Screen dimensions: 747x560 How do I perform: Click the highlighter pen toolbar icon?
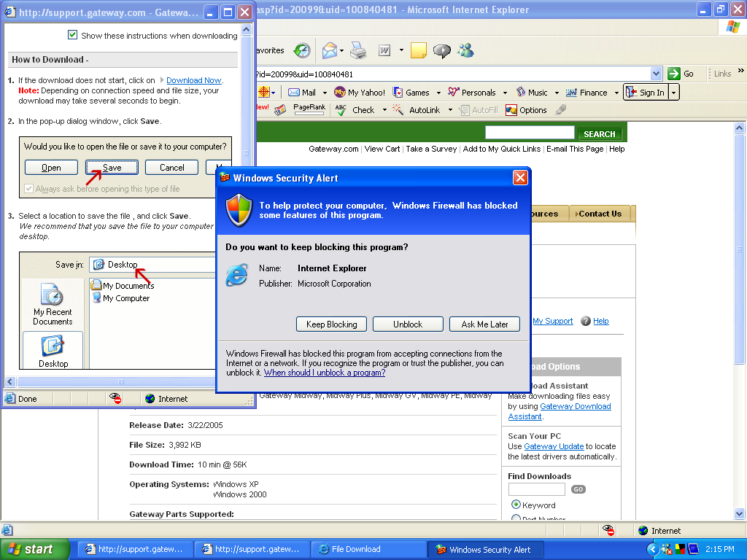pos(561,110)
